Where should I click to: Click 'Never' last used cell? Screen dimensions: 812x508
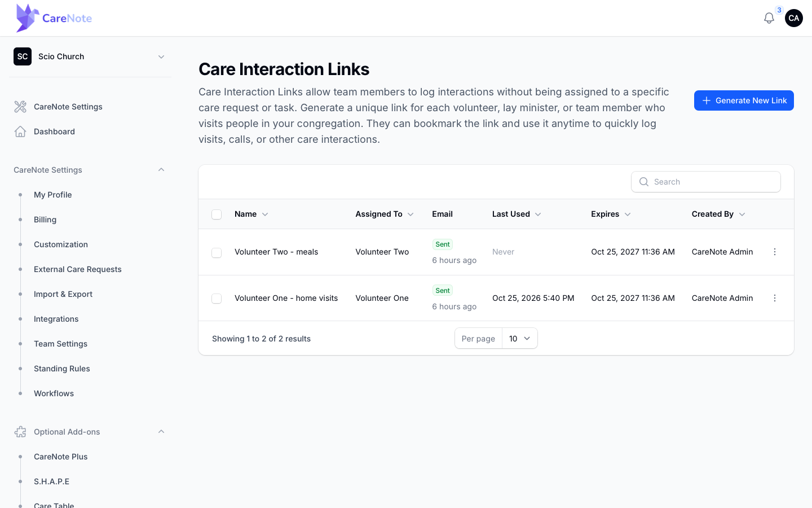pos(503,252)
